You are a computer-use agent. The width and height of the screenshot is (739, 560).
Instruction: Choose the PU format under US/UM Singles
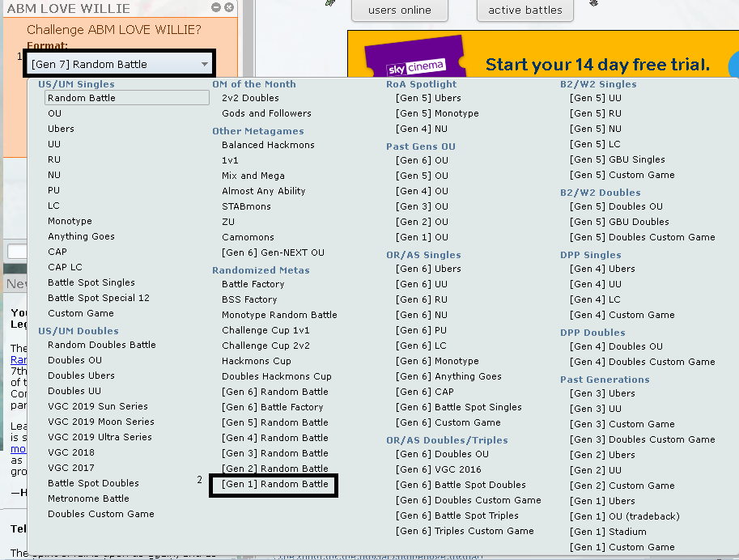[53, 190]
